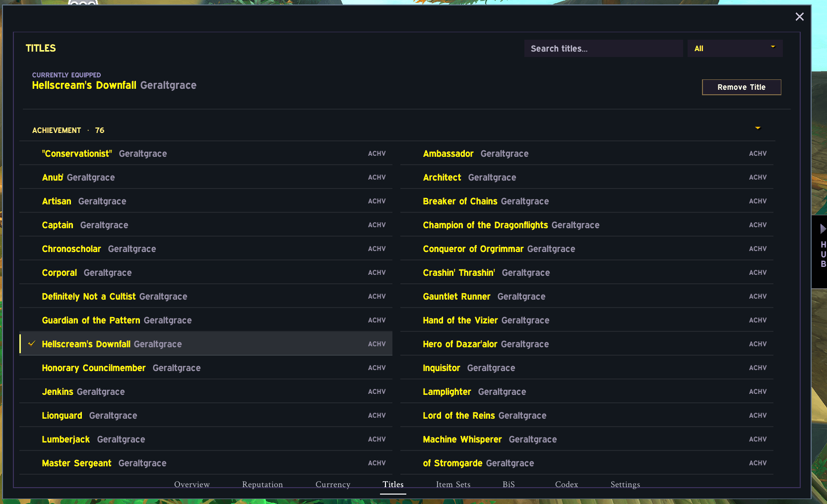Click the checkmark on Hellscream's Downfall row
The height and width of the screenshot is (504, 827).
pyautogui.click(x=32, y=343)
